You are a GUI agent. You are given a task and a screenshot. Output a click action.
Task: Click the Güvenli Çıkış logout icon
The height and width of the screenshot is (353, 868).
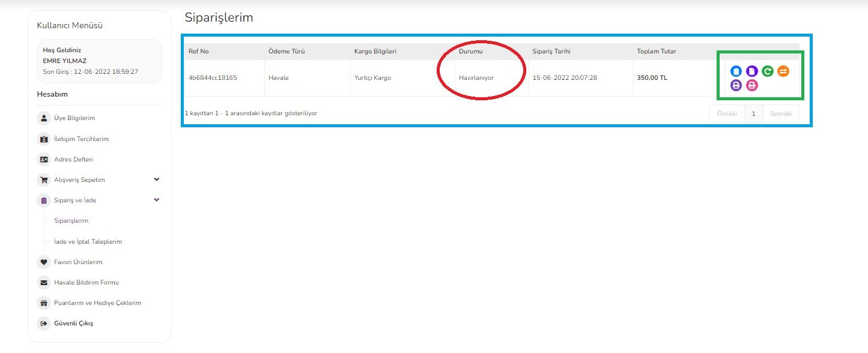click(44, 324)
